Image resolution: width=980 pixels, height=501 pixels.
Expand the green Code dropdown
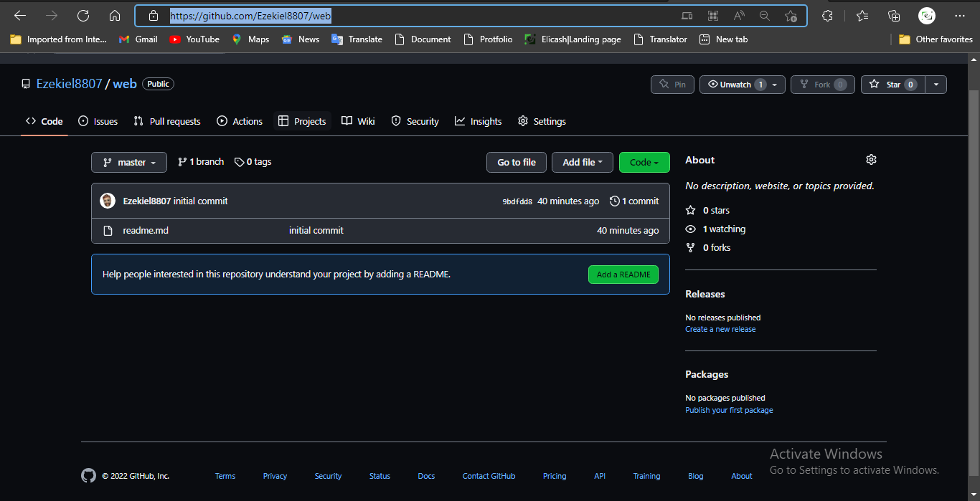tap(644, 163)
